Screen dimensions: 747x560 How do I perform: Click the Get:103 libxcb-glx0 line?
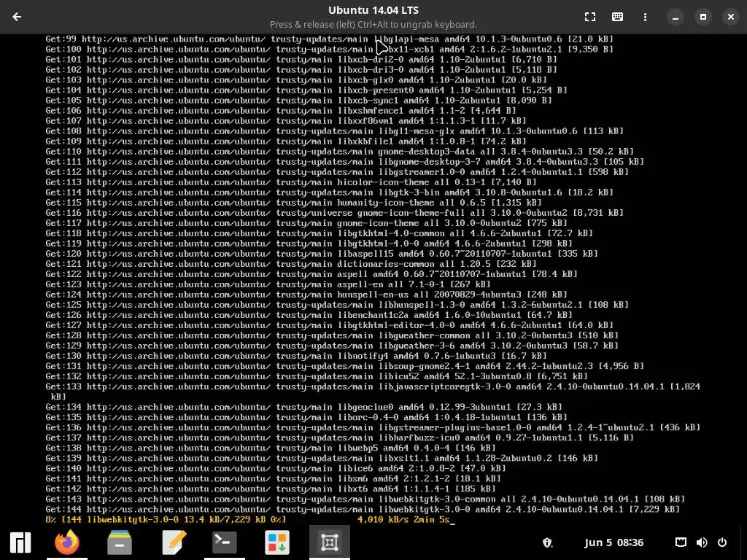[296, 80]
